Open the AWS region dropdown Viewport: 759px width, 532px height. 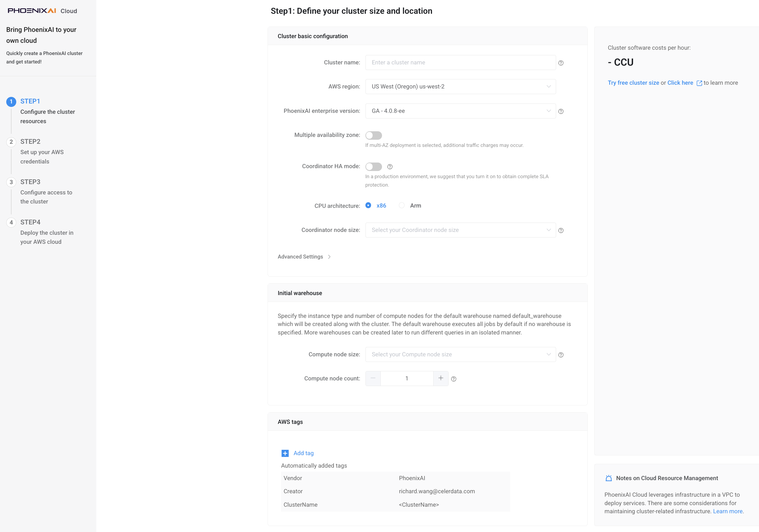460,87
